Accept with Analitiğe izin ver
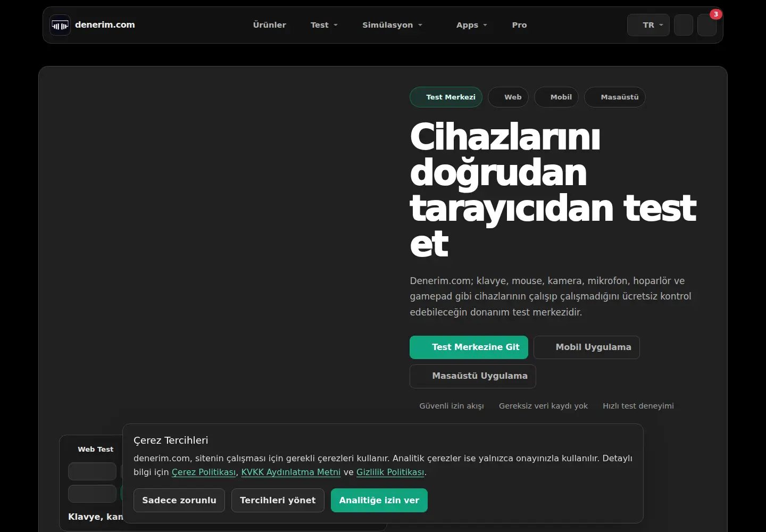This screenshot has height=532, width=766. [379, 500]
